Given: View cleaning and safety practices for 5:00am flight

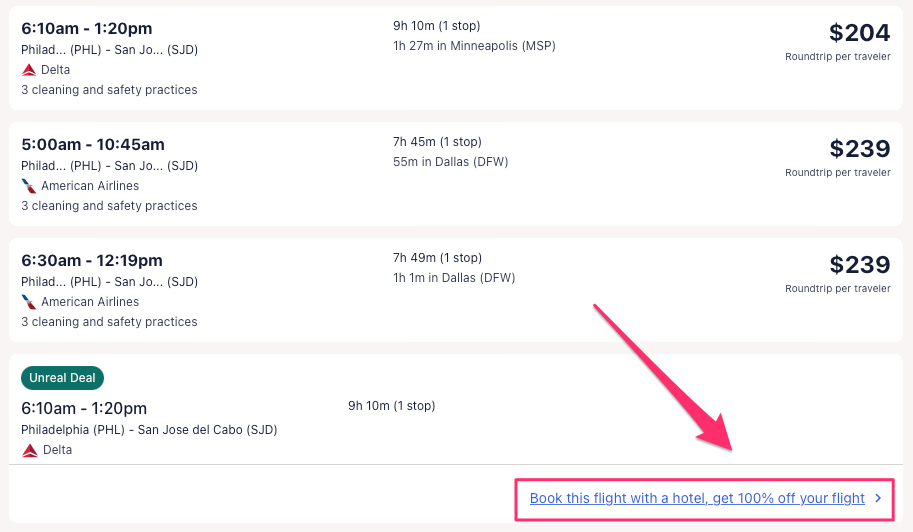Looking at the screenshot, I should click(x=109, y=206).
